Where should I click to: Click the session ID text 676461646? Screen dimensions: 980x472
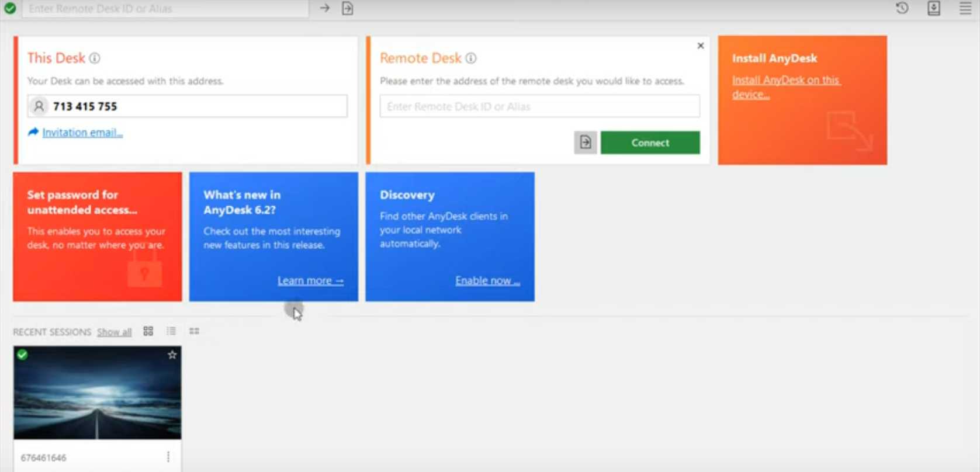pyautogui.click(x=43, y=458)
